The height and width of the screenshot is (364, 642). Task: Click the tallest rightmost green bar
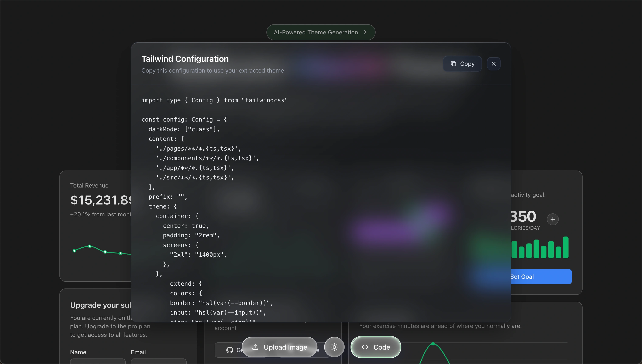[566, 247]
